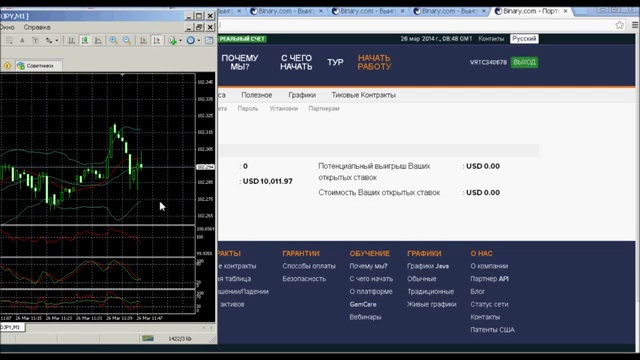
Task: Click the green ВЫХОД logout button
Action: pyautogui.click(x=524, y=62)
